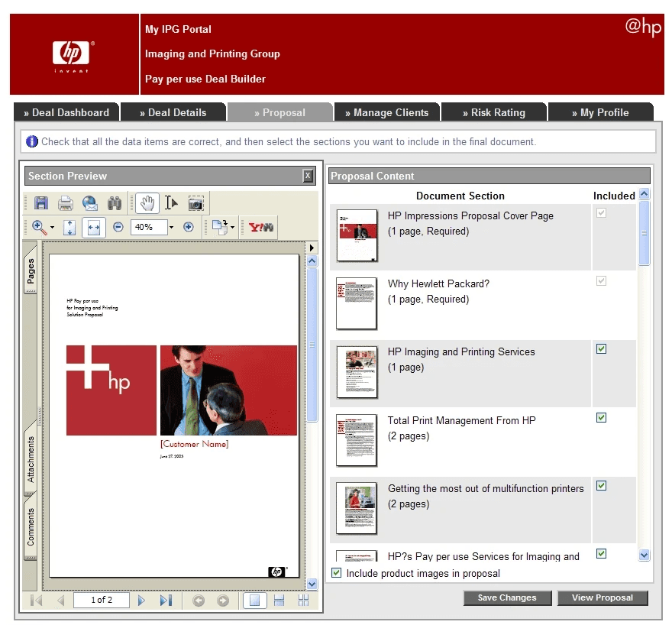Go to the first page
Image resolution: width=672 pixels, height=625 pixels.
click(37, 600)
